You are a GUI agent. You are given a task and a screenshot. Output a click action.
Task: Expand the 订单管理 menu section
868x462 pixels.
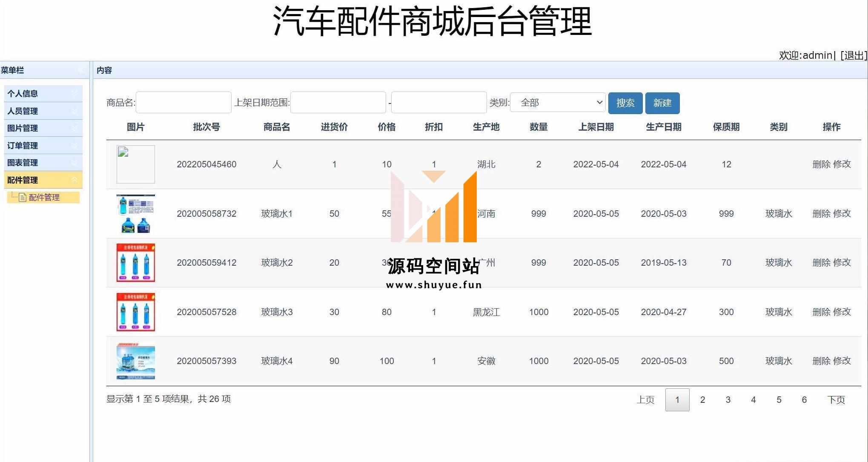point(43,146)
